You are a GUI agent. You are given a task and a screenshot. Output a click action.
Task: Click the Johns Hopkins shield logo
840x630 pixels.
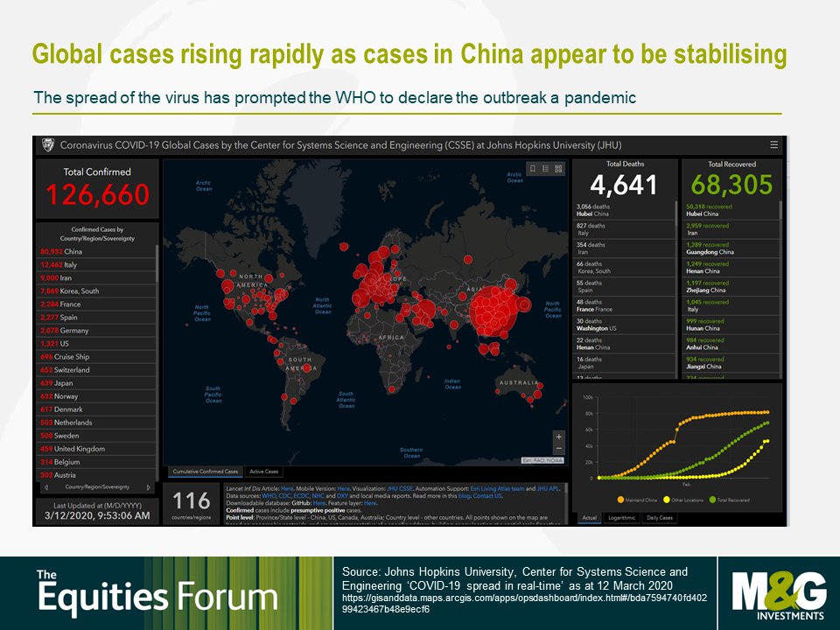point(47,144)
